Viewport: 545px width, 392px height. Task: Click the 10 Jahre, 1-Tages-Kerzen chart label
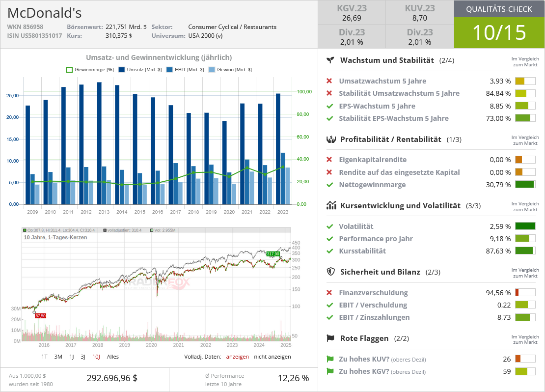tap(55, 237)
